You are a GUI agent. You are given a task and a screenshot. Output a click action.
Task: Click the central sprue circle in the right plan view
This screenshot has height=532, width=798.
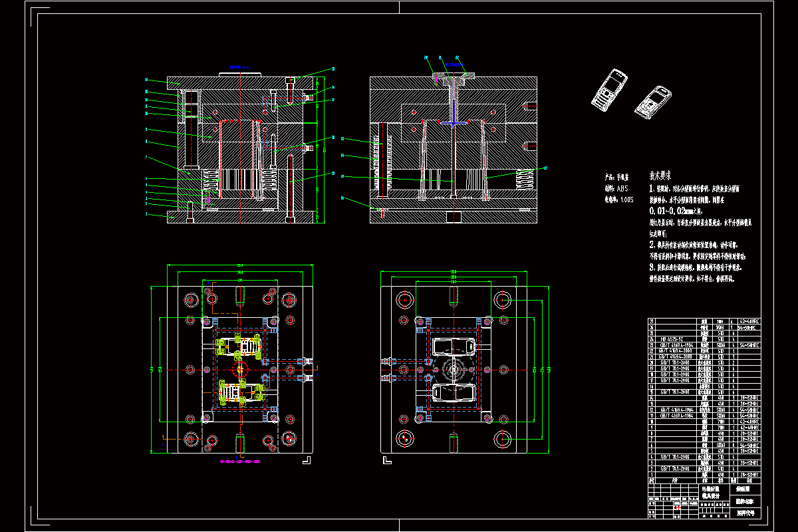(453, 369)
